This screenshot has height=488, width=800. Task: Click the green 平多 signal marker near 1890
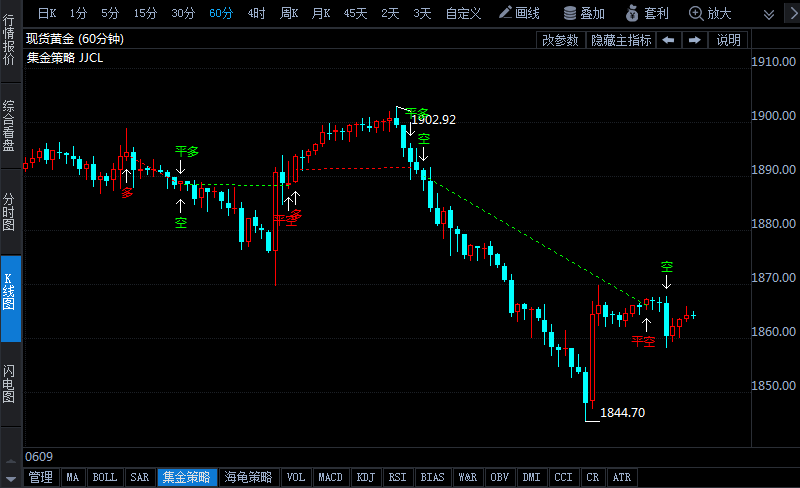coord(187,152)
